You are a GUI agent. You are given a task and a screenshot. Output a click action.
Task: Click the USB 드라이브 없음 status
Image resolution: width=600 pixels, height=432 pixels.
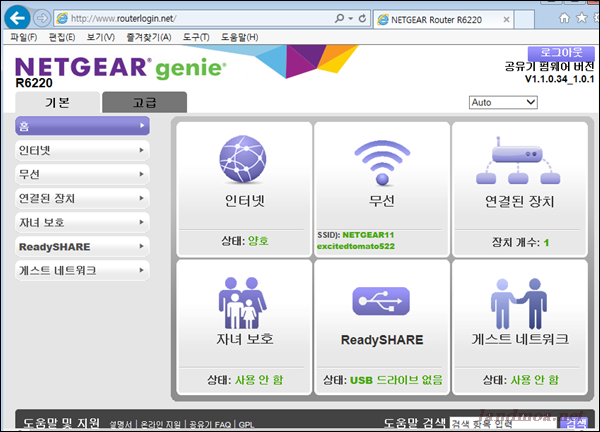(x=396, y=380)
